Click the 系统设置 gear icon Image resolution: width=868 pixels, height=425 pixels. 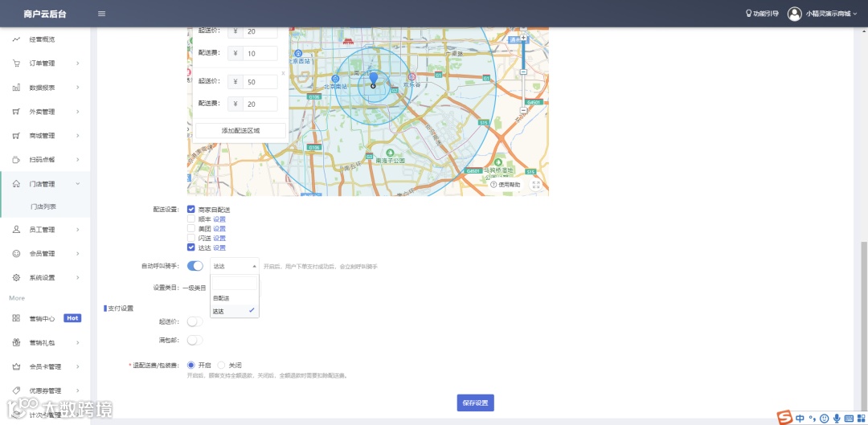pos(17,277)
